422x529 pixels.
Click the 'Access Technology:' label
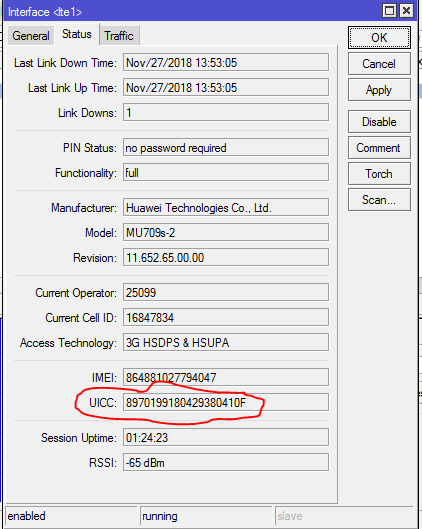point(68,343)
